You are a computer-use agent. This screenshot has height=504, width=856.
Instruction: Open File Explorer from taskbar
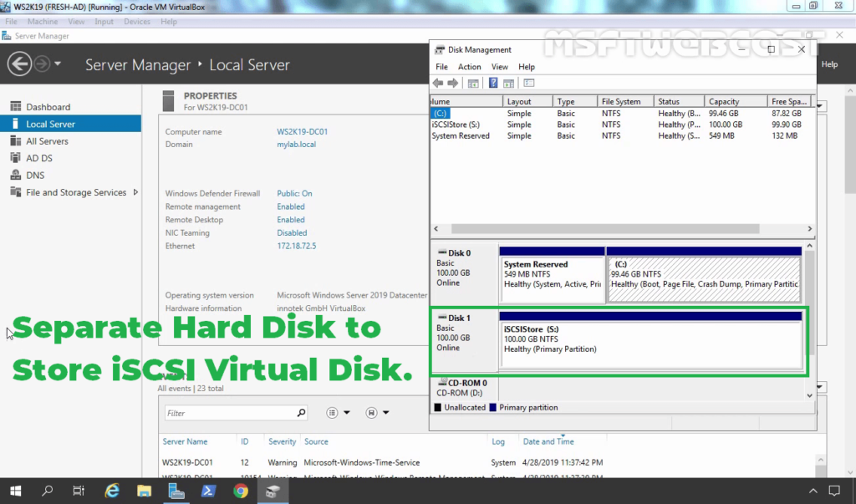144,491
